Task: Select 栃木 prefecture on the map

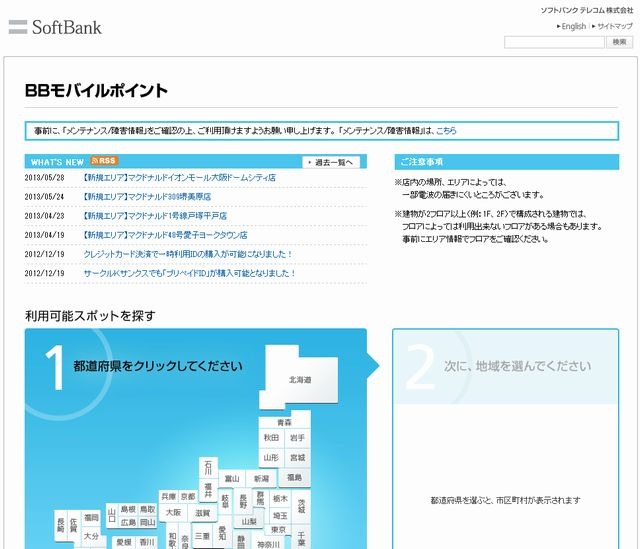Action: coord(280,498)
